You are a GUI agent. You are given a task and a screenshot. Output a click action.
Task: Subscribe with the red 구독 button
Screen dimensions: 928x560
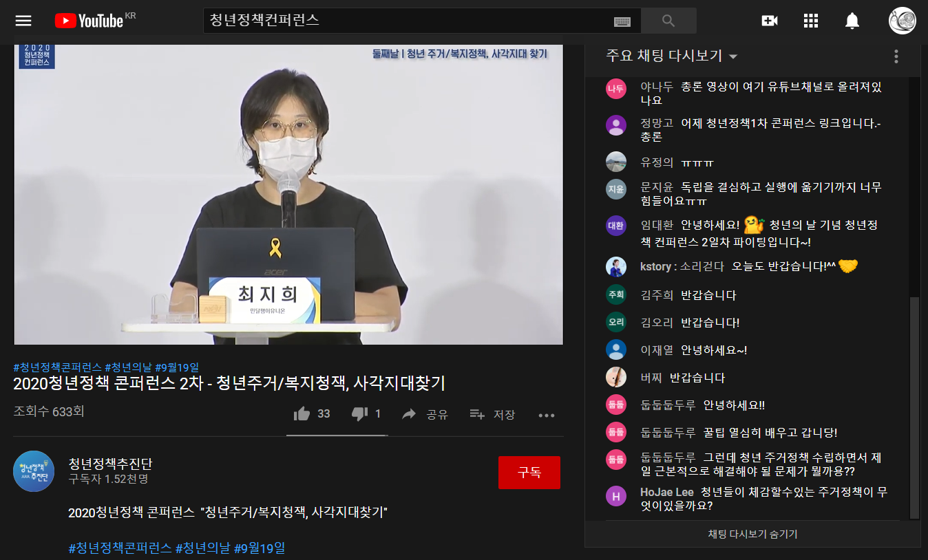tap(529, 473)
